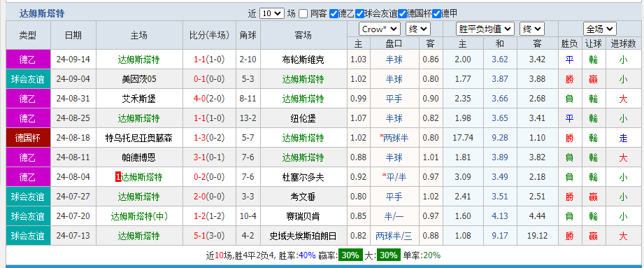
Task: Open the 终 dropdown next to 胜平负均值
Action: (532, 29)
